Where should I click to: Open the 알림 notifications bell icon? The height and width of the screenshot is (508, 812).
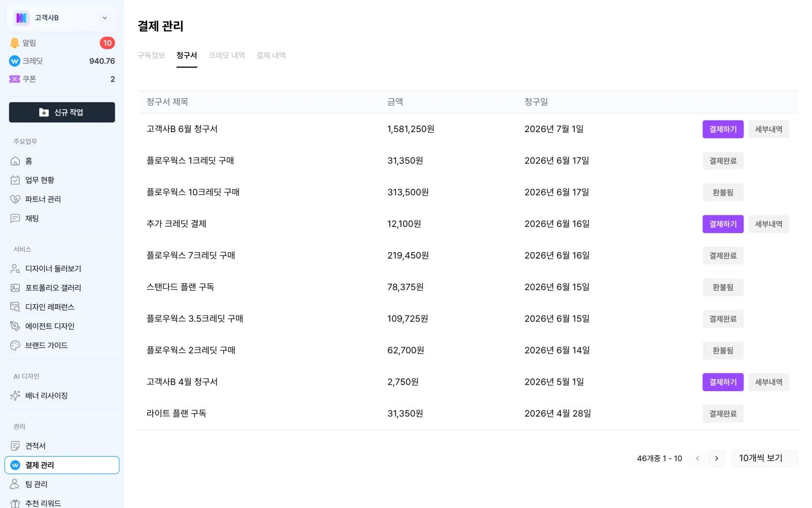click(x=15, y=43)
